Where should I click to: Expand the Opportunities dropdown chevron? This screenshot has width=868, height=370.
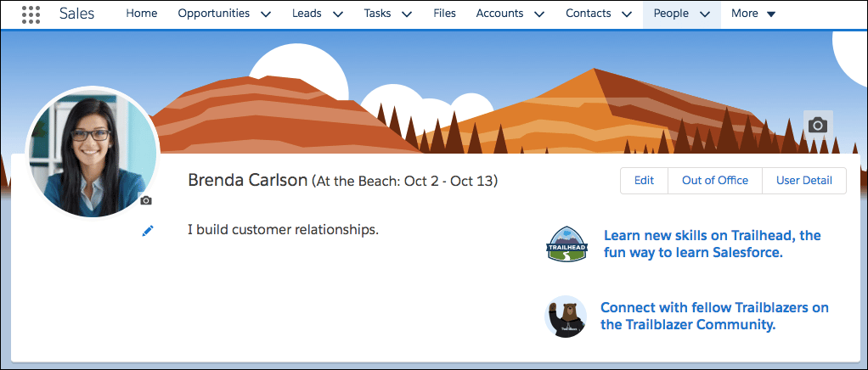(266, 14)
